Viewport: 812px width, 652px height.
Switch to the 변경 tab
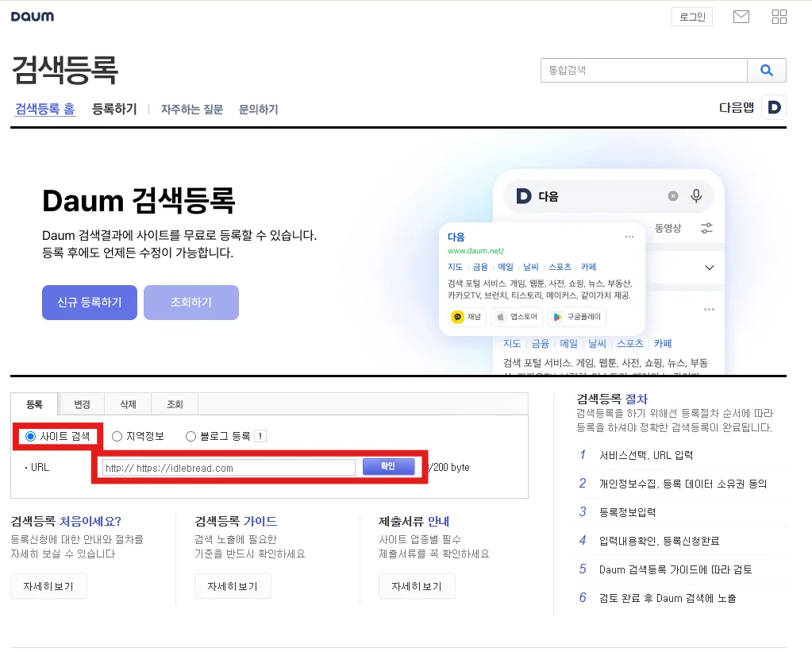click(82, 404)
